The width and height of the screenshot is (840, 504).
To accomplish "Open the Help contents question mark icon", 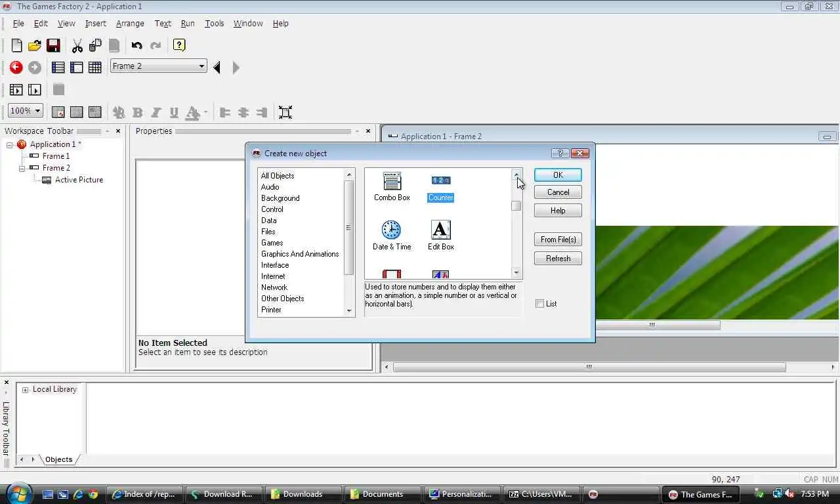I will 178,45.
